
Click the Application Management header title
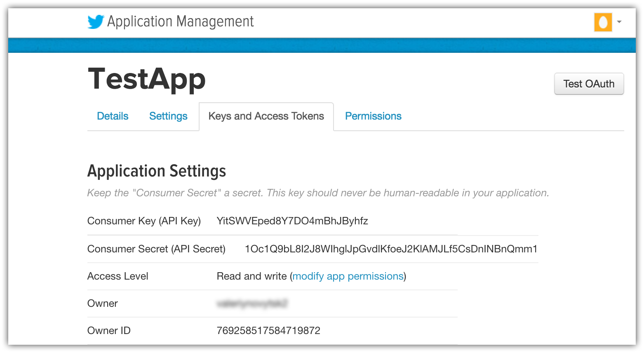[181, 21]
